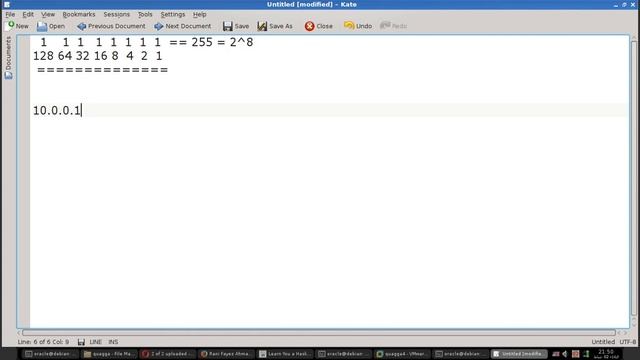
Task: Go to Next Document
Action: pos(182,26)
